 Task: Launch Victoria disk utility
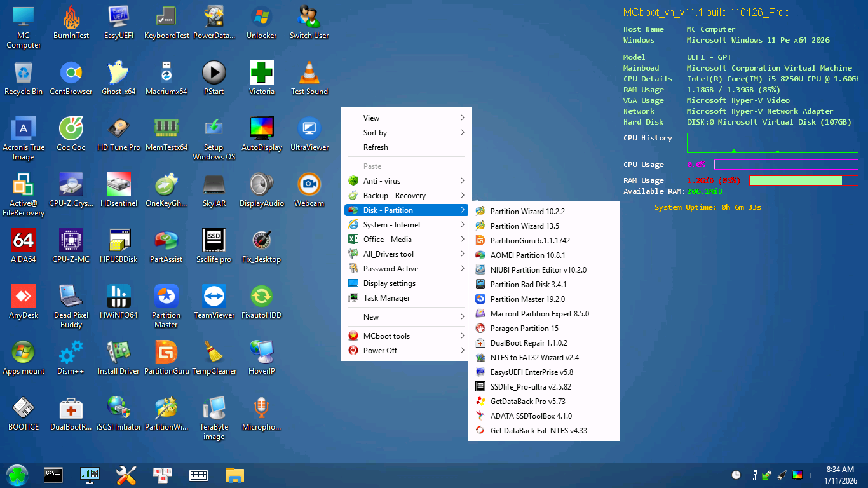coord(261,72)
